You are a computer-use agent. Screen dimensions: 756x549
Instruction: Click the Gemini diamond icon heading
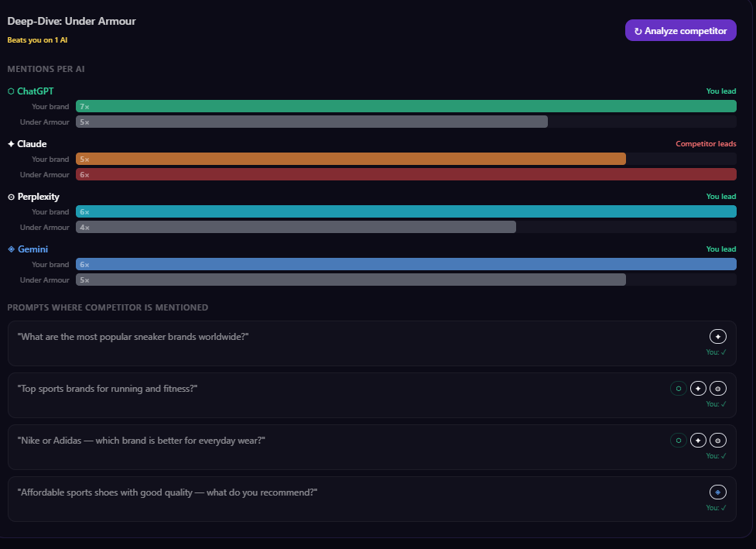(x=11, y=249)
